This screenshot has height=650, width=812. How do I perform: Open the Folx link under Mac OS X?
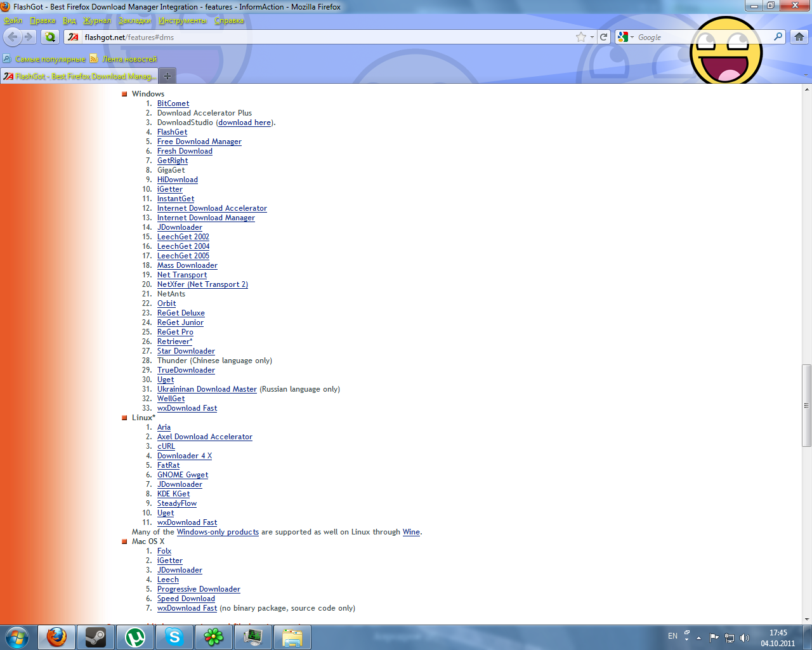coord(164,551)
